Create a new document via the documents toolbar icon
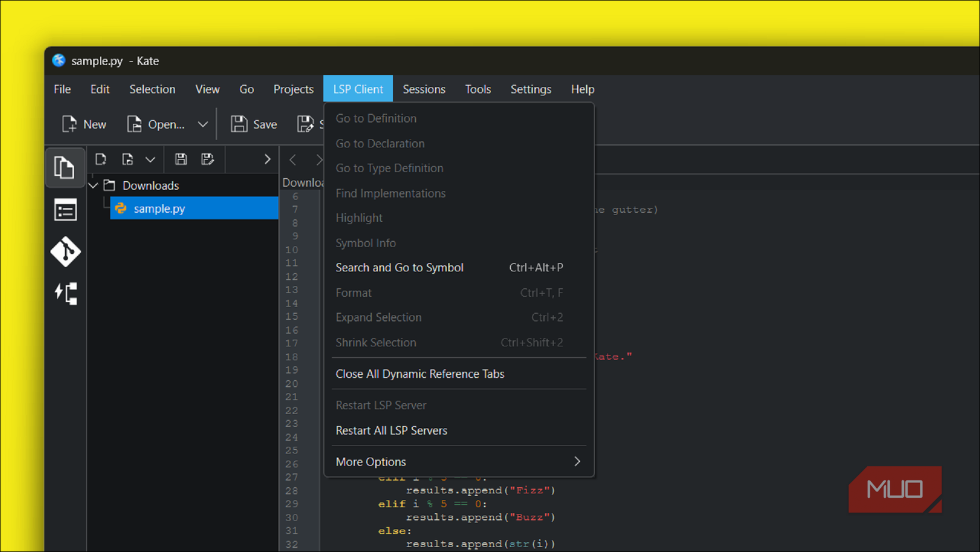Viewport: 980px width, 552px height. [x=100, y=159]
